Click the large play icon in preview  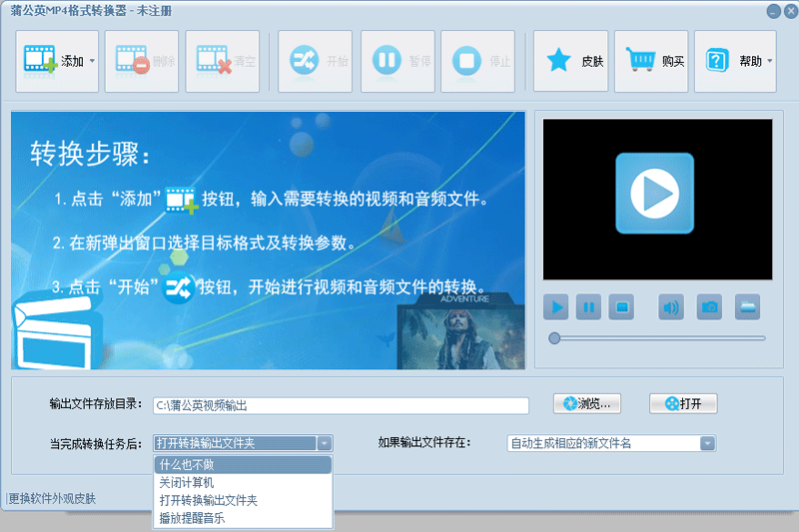click(655, 194)
